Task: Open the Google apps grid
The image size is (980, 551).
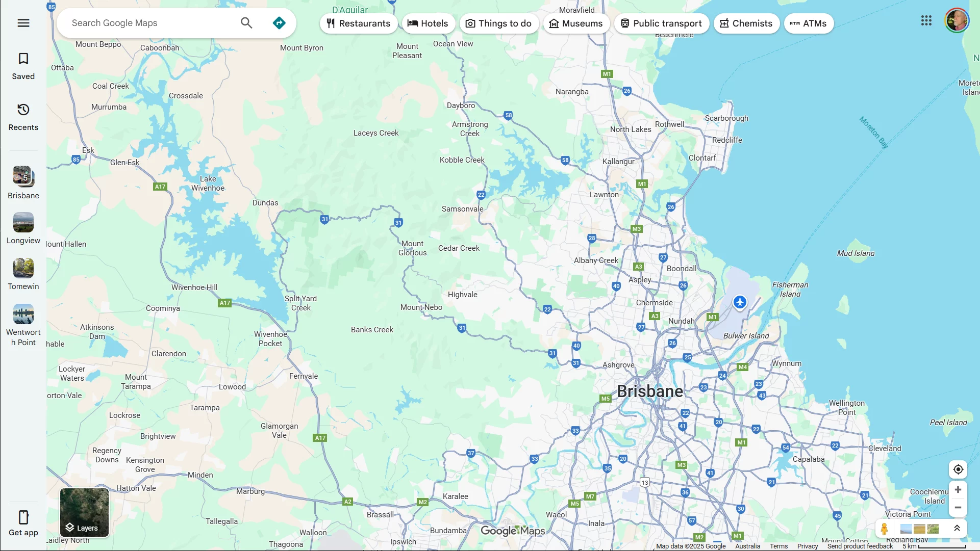Action: pos(926,20)
